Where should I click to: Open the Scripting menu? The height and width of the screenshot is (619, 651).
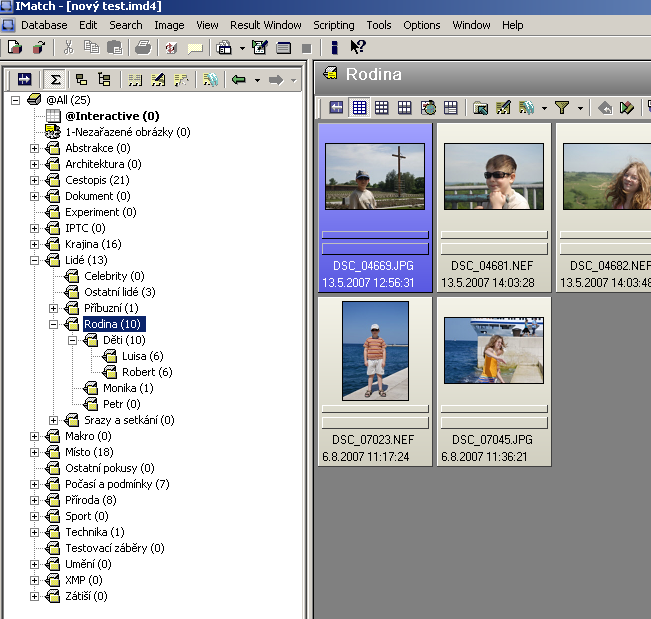(x=334, y=25)
